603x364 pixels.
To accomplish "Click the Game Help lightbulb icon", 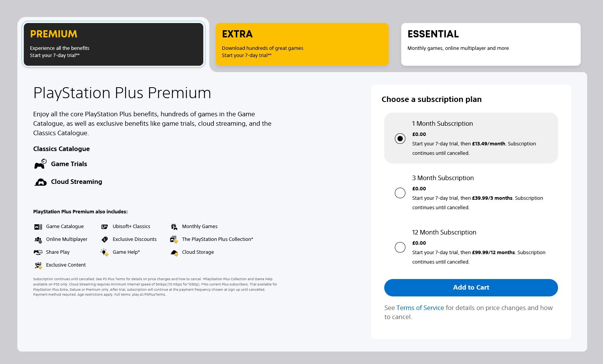I will click(104, 252).
